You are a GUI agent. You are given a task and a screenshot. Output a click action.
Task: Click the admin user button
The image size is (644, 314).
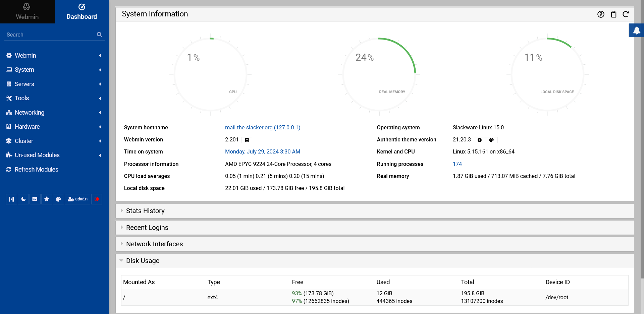[77, 199]
